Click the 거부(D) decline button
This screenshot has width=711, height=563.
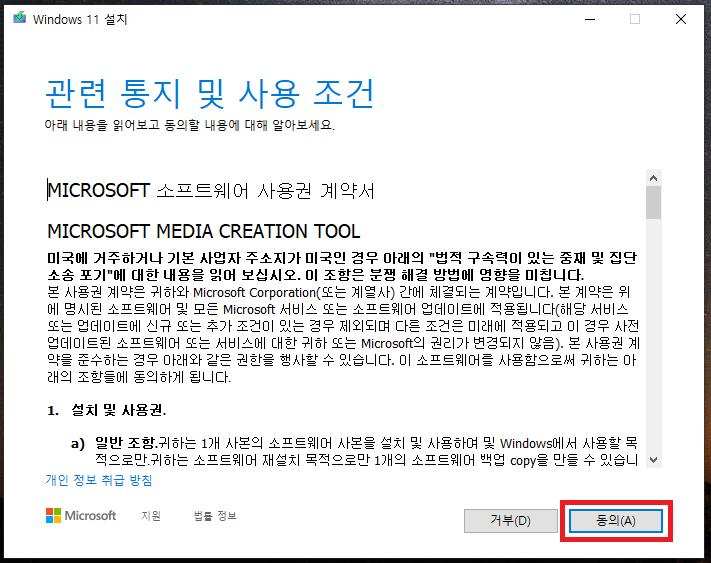[x=511, y=521]
